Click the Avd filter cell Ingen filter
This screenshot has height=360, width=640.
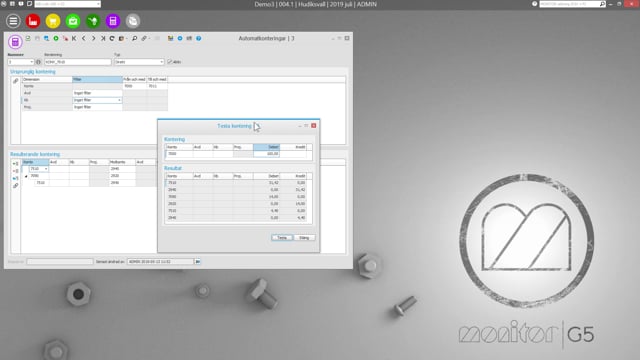click(x=97, y=93)
